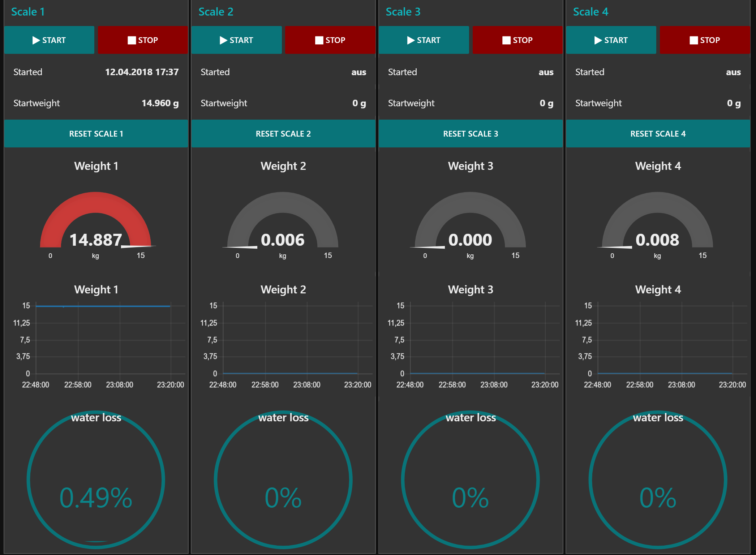Click RESET SCALE 1 button
This screenshot has height=555, width=756.
96,134
